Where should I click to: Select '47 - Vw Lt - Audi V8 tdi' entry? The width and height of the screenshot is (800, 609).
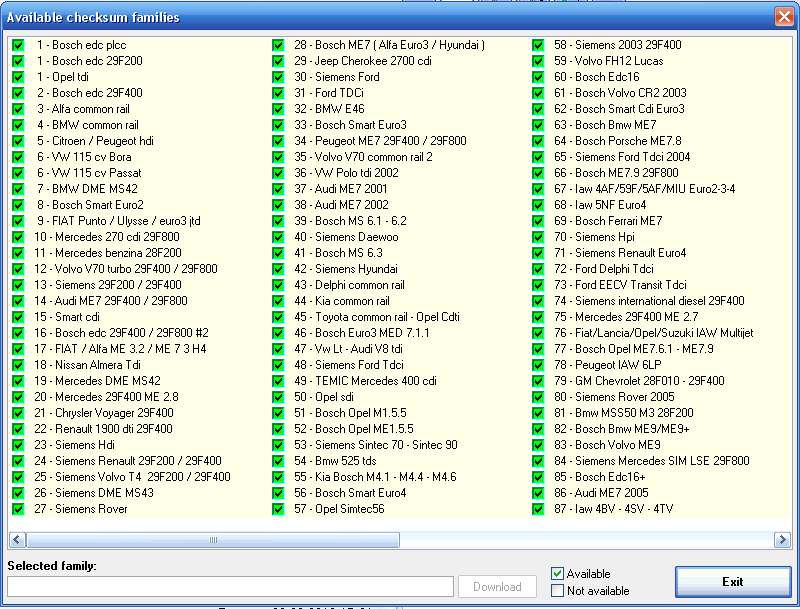(x=348, y=349)
